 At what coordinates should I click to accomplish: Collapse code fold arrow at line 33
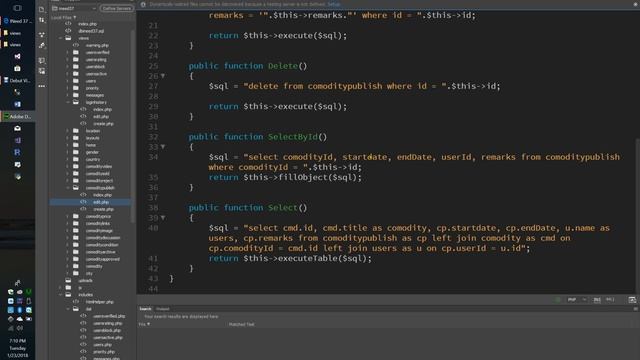coord(163,147)
